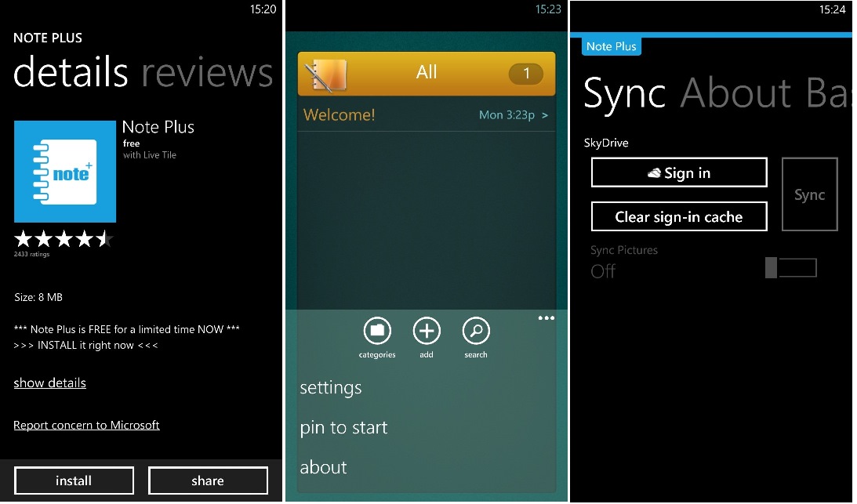Select the Sync pivot header

pyautogui.click(x=624, y=94)
